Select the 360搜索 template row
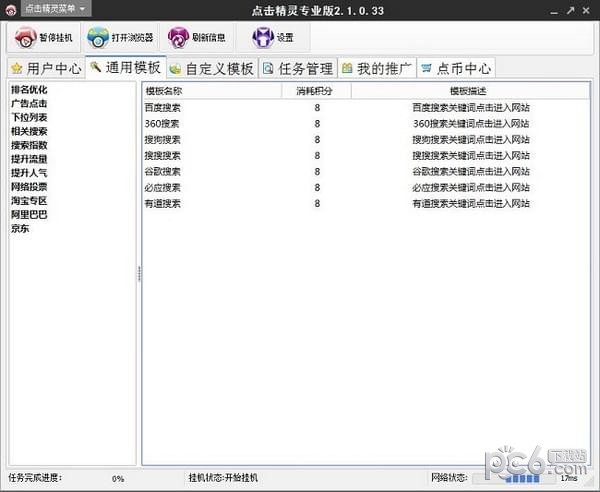The image size is (600, 492). pyautogui.click(x=366, y=124)
